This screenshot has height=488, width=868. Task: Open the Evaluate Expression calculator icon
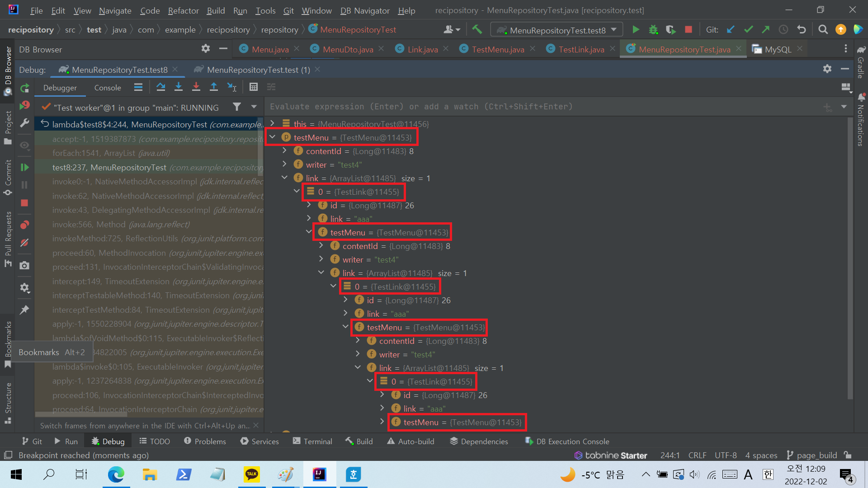tap(253, 87)
